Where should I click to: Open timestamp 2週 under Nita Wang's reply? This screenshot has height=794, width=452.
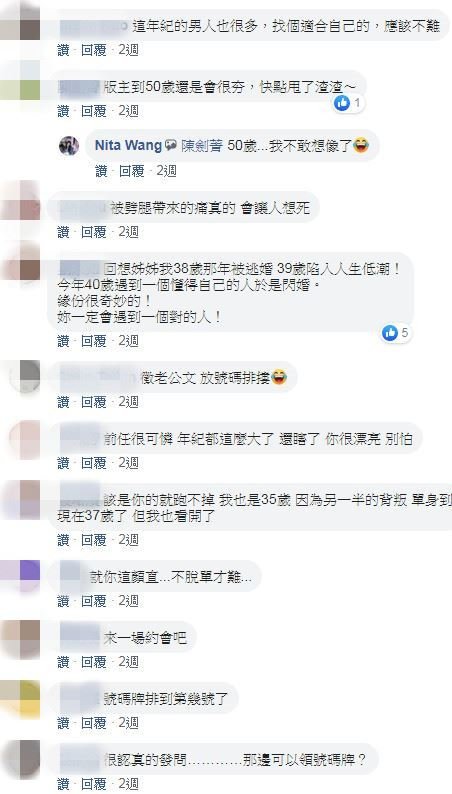click(x=166, y=171)
